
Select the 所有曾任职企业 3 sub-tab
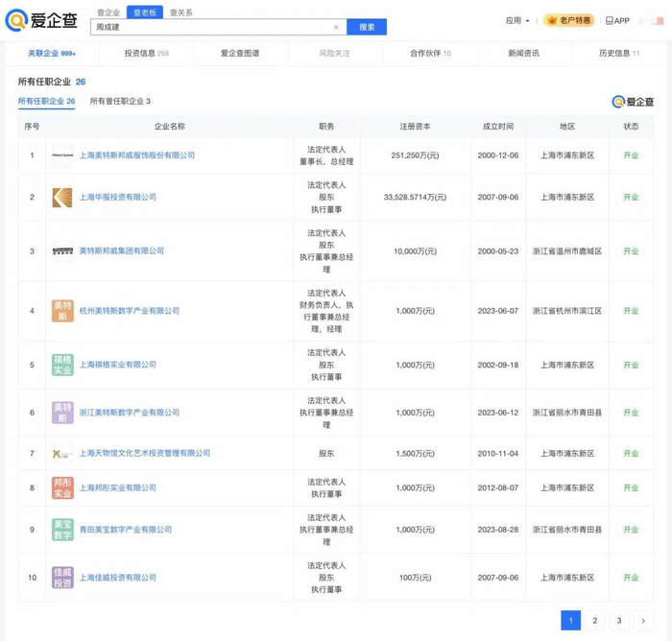120,101
